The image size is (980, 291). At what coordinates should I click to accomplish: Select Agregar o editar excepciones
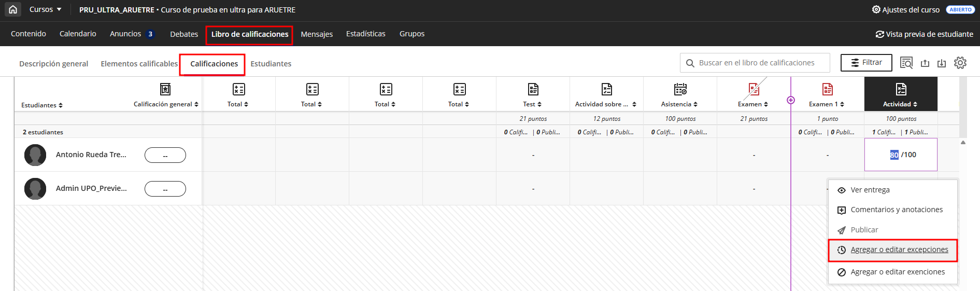899,250
